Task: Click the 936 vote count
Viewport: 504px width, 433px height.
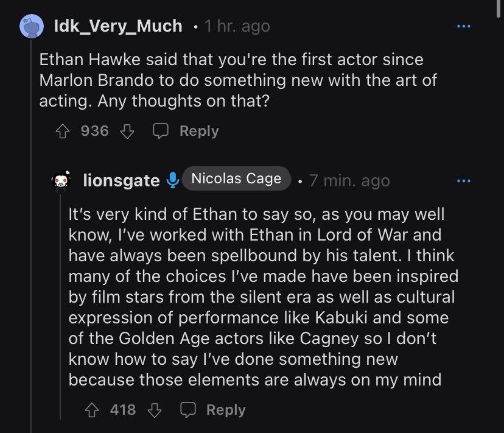Action: pos(95,131)
